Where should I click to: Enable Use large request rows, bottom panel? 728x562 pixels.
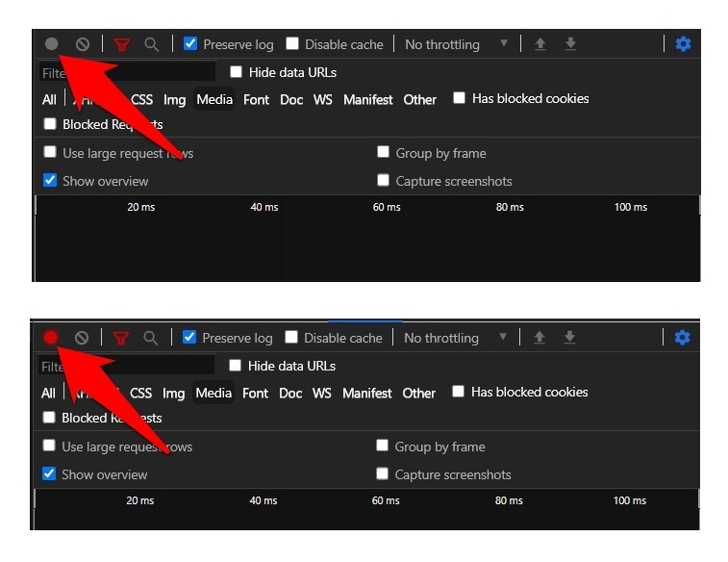click(x=49, y=446)
